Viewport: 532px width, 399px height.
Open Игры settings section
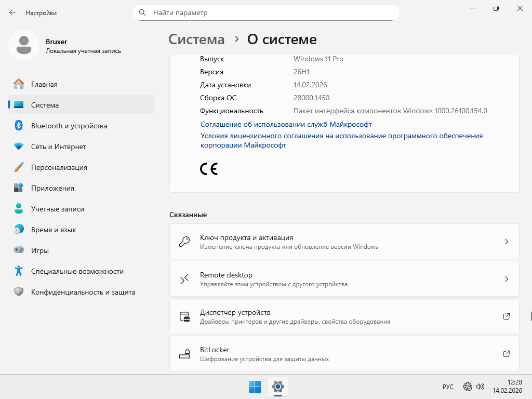click(x=40, y=250)
